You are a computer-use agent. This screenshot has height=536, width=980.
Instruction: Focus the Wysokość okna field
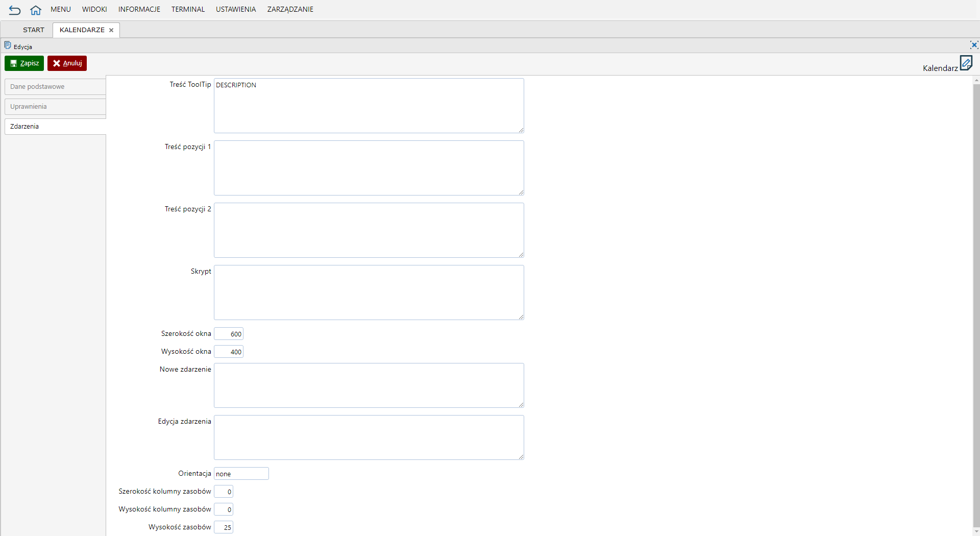tap(229, 352)
